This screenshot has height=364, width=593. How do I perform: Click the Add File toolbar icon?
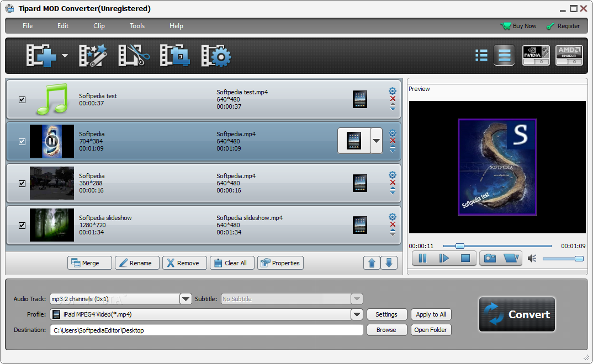[41, 56]
